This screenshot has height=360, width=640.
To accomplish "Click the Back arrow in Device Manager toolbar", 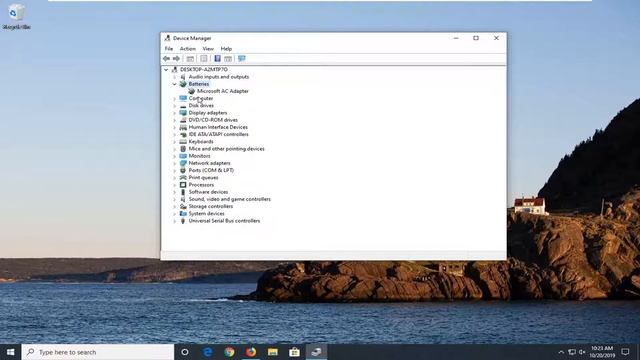I will click(166, 59).
